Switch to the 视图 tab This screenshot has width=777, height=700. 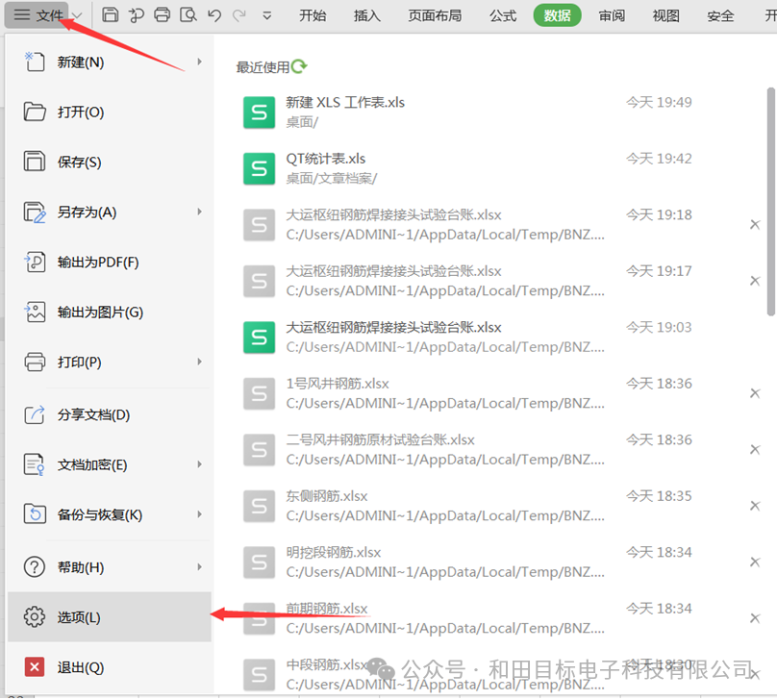pos(666,15)
